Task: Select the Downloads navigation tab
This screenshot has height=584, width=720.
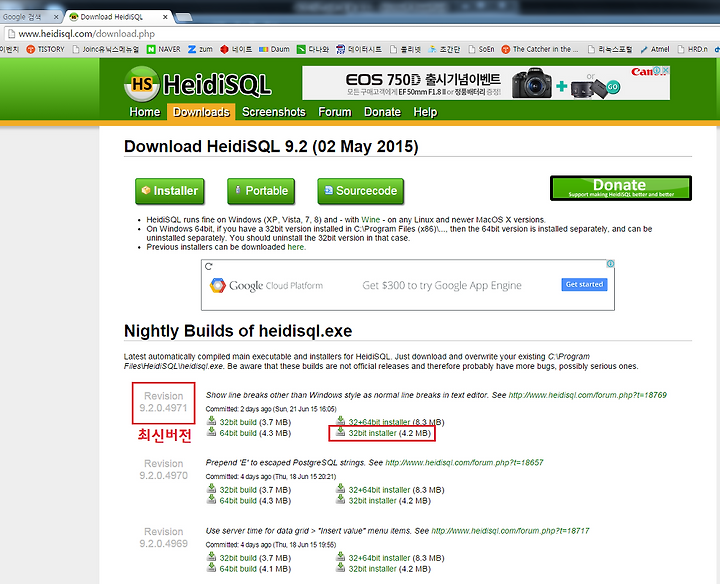Action: click(201, 112)
